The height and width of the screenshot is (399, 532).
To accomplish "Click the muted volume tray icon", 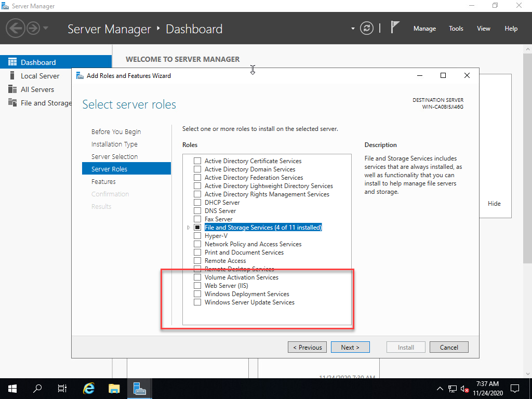I will [x=465, y=389].
